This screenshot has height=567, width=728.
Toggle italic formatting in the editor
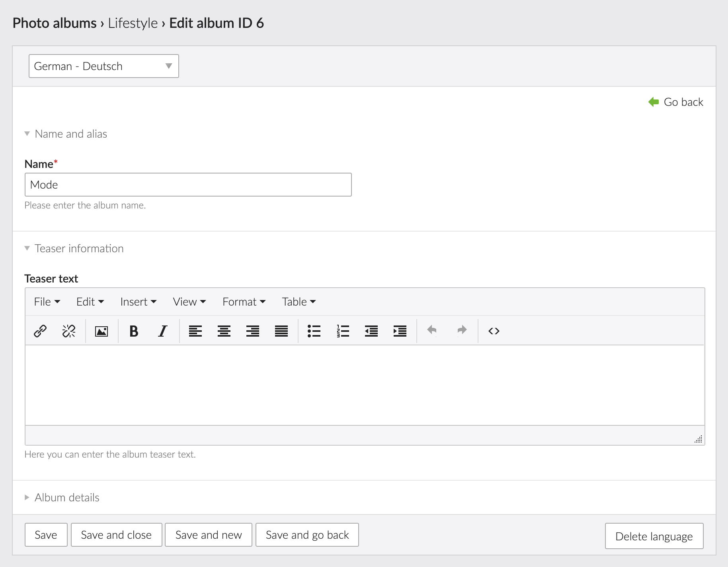click(162, 331)
